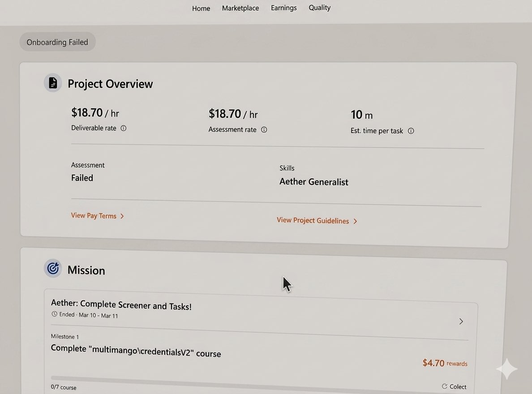Show info for Assessment rate

(x=264, y=130)
